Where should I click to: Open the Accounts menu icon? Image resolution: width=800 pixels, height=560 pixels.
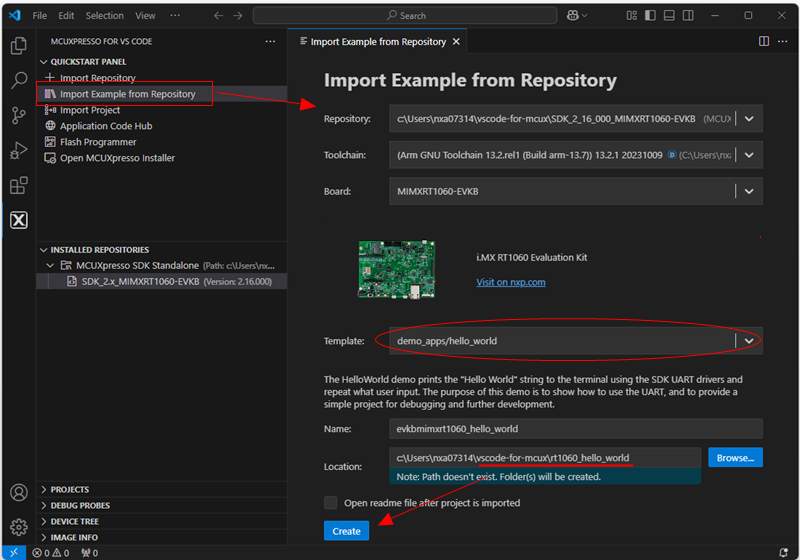coord(18,492)
